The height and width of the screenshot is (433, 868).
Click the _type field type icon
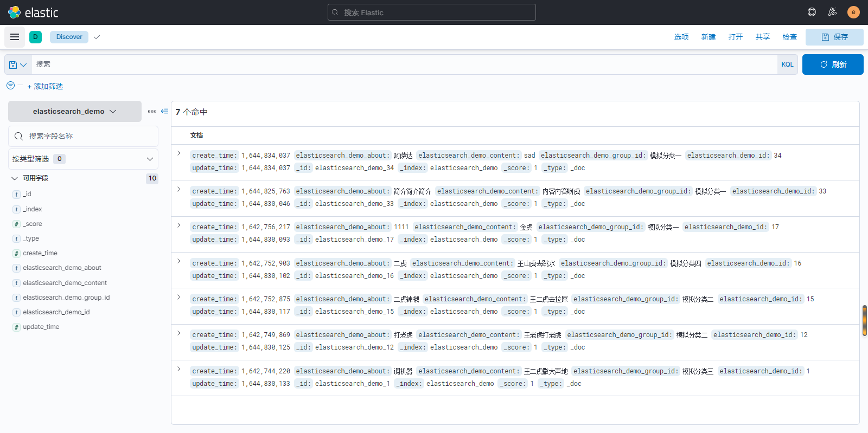pos(17,238)
